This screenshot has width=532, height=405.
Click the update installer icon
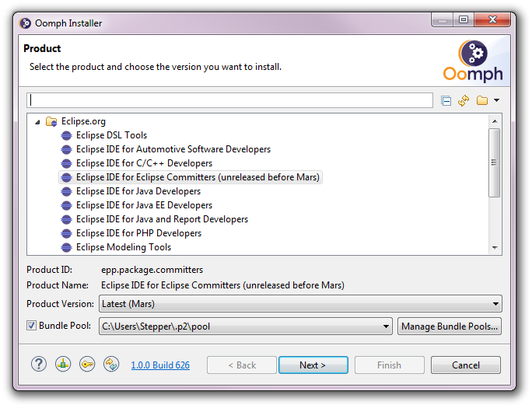point(111,365)
